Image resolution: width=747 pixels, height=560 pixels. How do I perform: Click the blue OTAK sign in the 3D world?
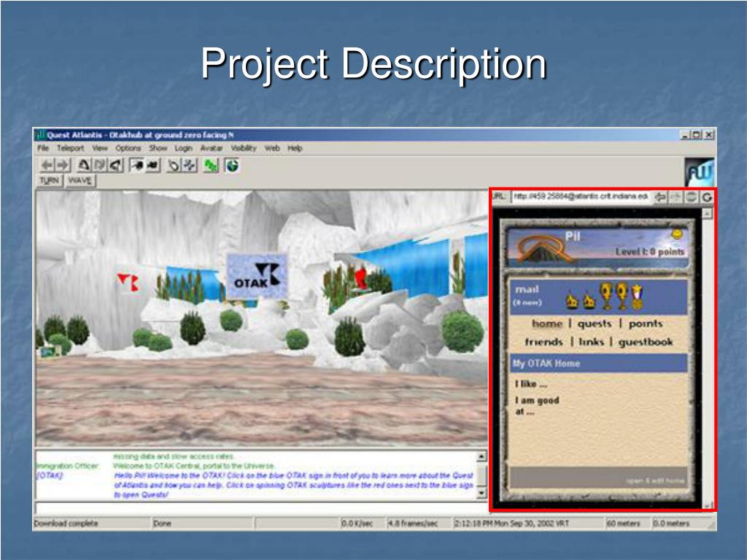257,276
